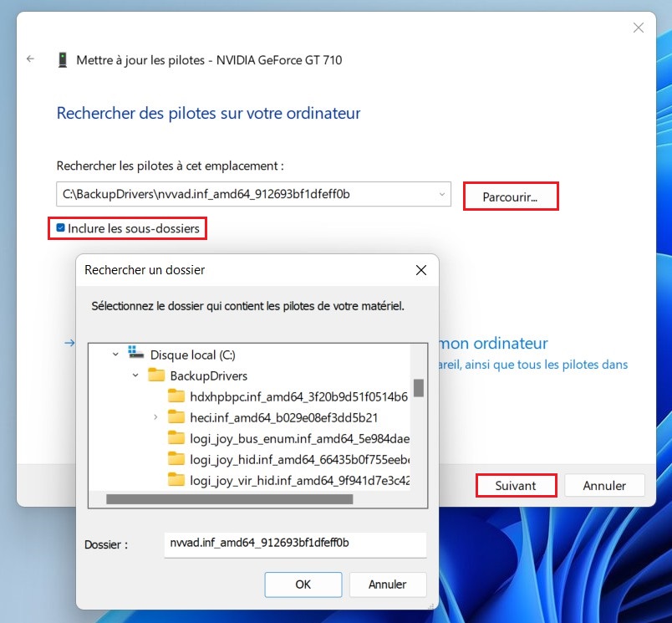The width and height of the screenshot is (672, 623).
Task: Open the driver path dropdown arrow
Action: click(441, 194)
